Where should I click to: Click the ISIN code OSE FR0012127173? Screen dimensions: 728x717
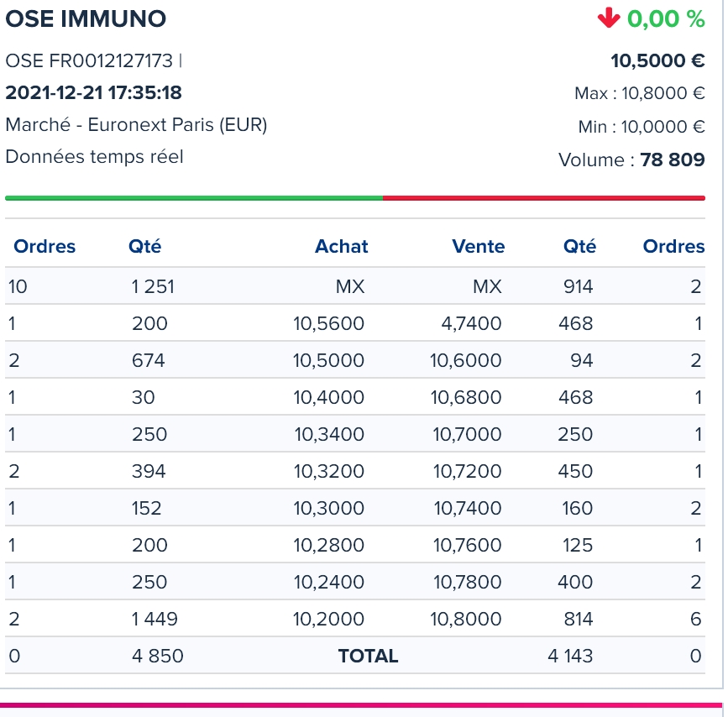(x=89, y=60)
